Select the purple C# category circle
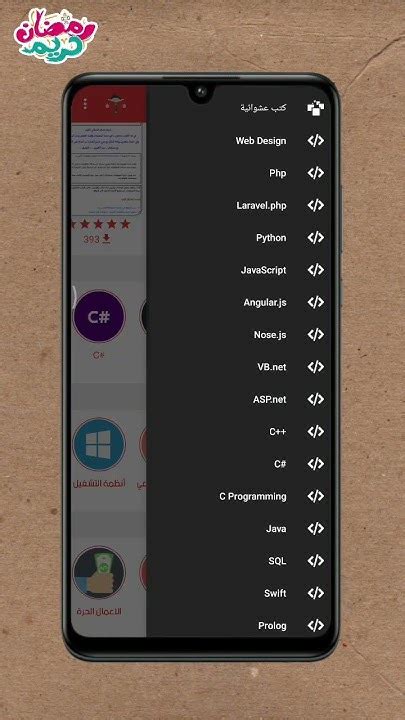 [x=99, y=316]
